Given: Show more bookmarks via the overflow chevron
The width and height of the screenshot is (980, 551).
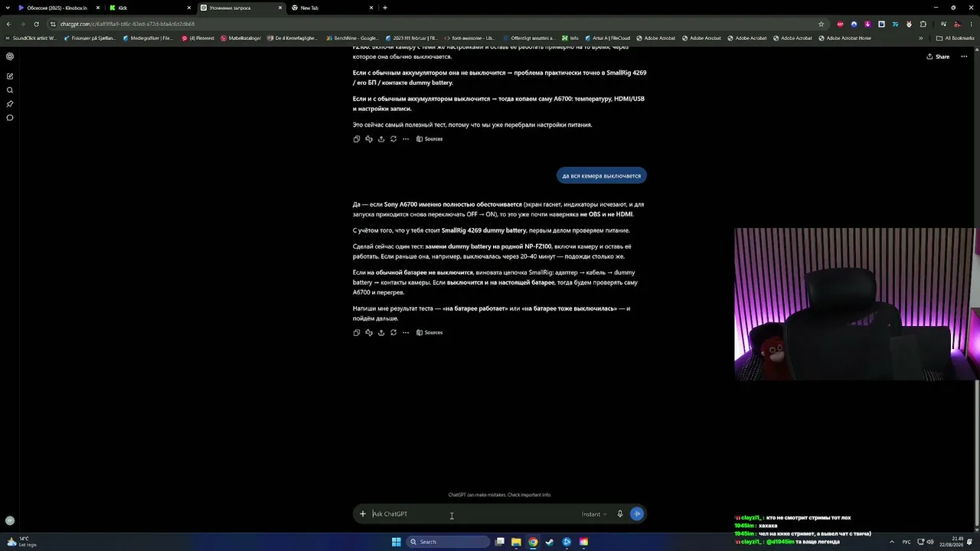Looking at the screenshot, I should [921, 38].
